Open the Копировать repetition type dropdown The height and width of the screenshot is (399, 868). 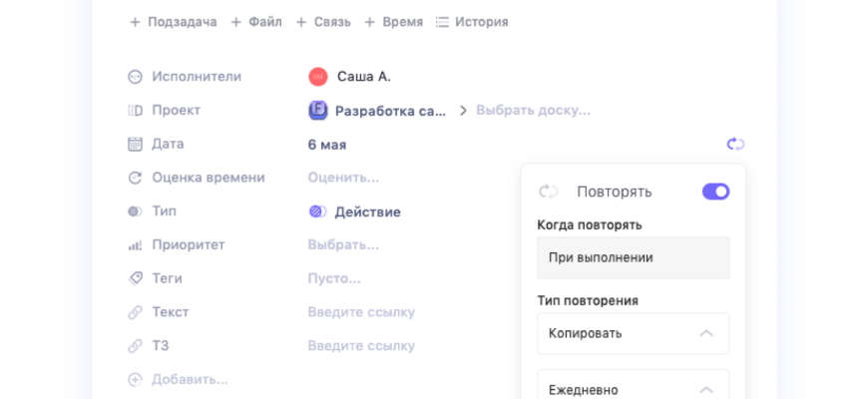coord(633,333)
